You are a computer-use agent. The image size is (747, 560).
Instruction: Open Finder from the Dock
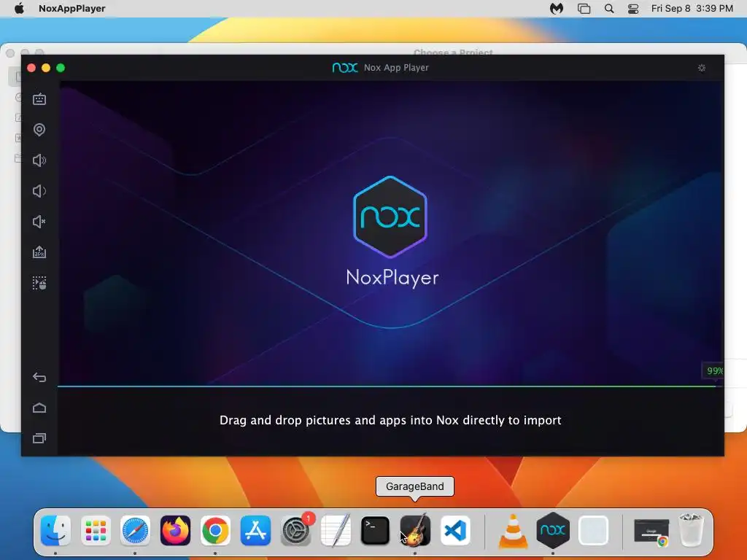tap(55, 530)
